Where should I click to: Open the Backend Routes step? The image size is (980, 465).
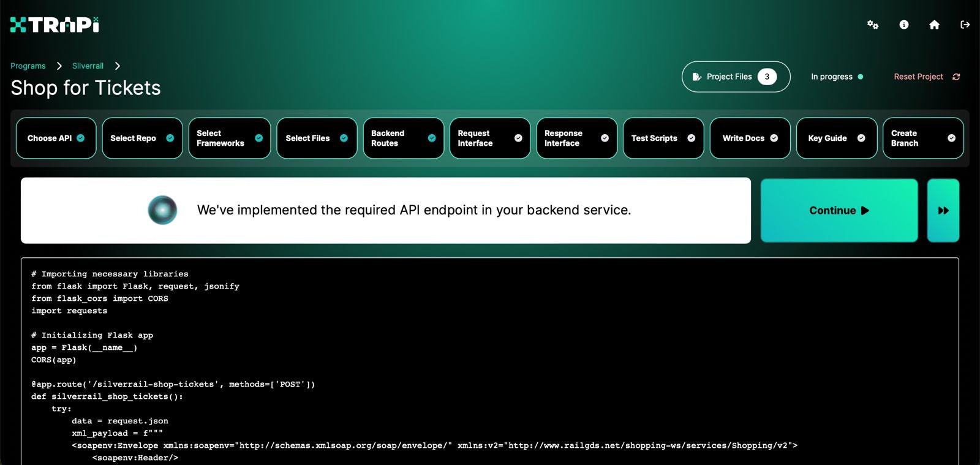403,138
